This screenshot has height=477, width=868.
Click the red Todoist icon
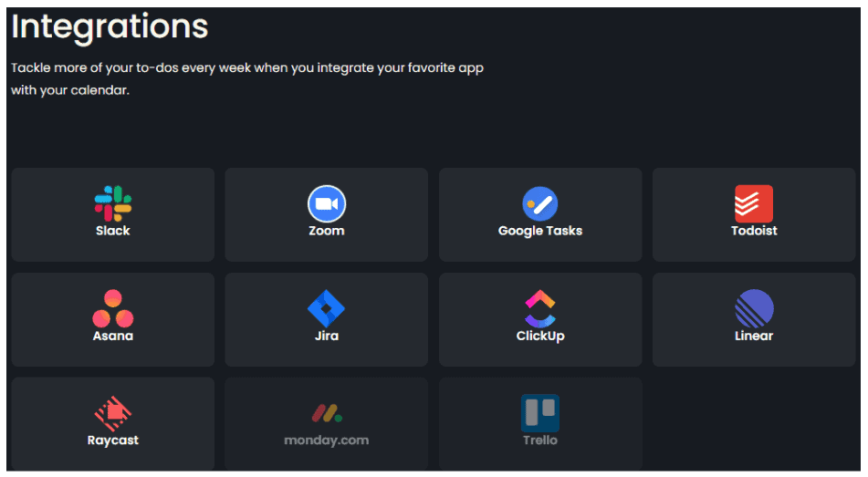[x=754, y=203]
